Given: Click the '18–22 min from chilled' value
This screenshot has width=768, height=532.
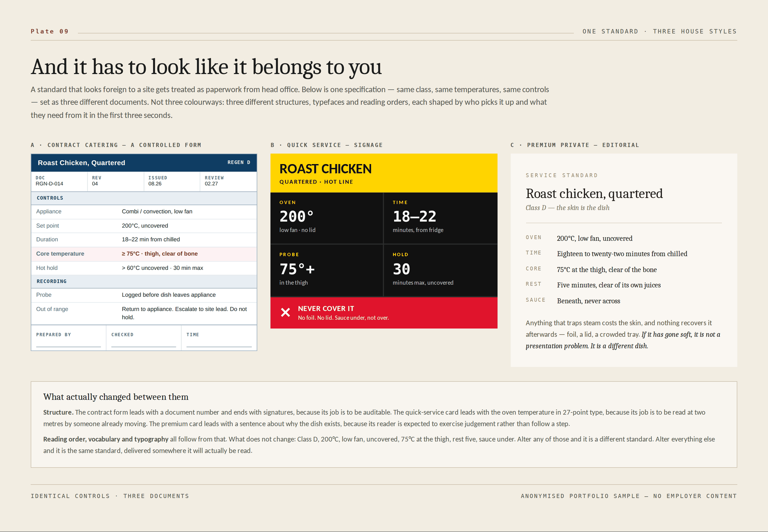Looking at the screenshot, I should coord(151,239).
